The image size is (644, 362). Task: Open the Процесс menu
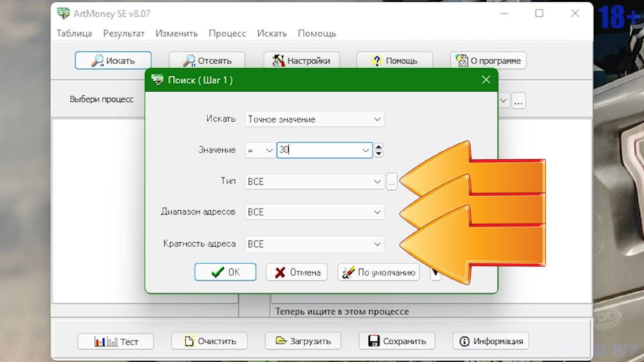pos(228,33)
